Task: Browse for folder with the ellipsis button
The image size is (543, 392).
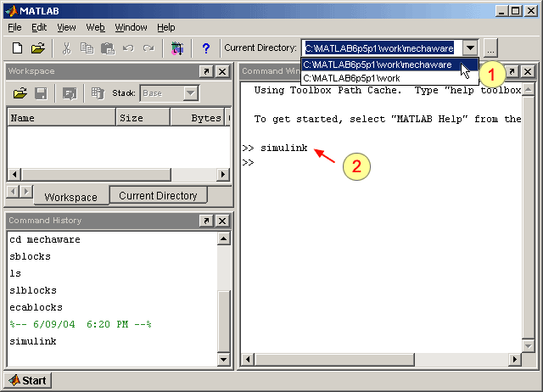Action: [490, 48]
